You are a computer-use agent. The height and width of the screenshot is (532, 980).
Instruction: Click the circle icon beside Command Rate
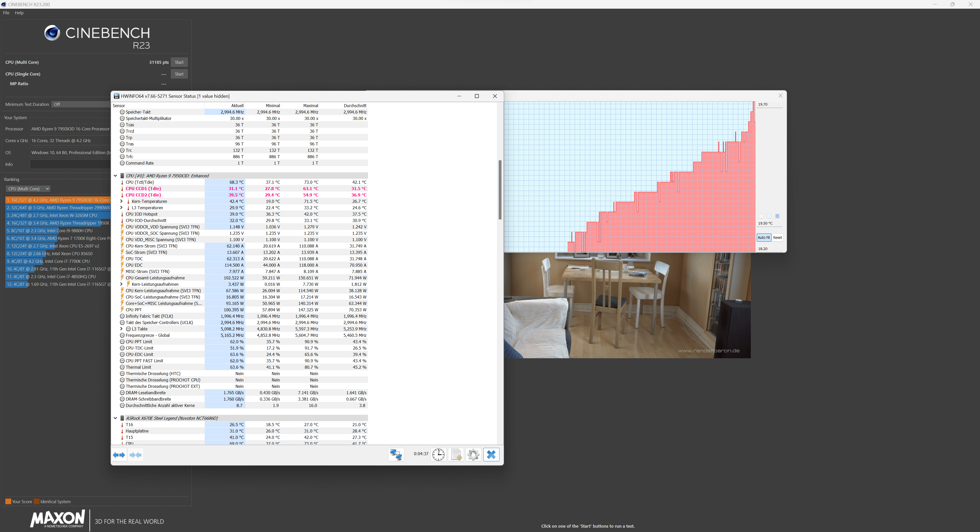(x=122, y=163)
